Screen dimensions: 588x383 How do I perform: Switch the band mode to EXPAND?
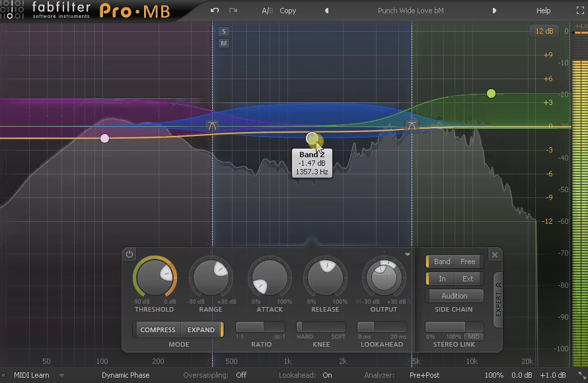tap(202, 330)
